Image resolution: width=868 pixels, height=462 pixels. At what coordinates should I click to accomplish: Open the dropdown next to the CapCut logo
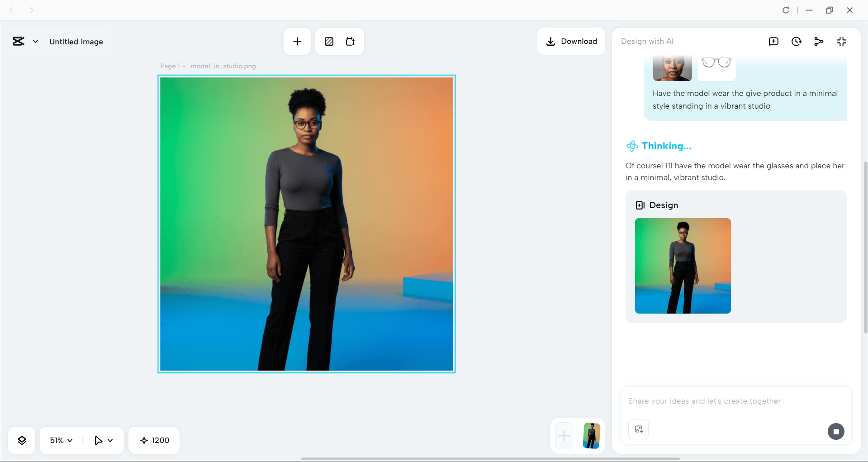[36, 41]
